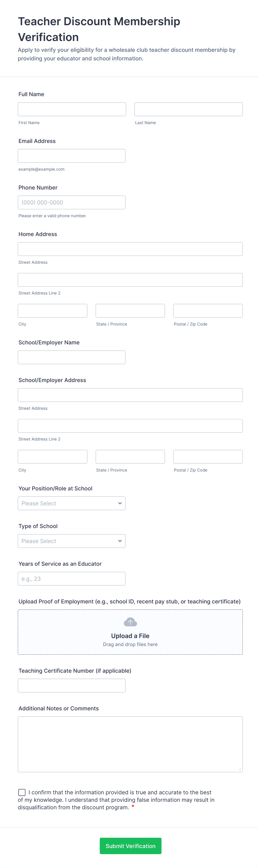Viewport: 258px width, 868px height.
Task: Click School/Employer Address street address field
Action: [130, 395]
